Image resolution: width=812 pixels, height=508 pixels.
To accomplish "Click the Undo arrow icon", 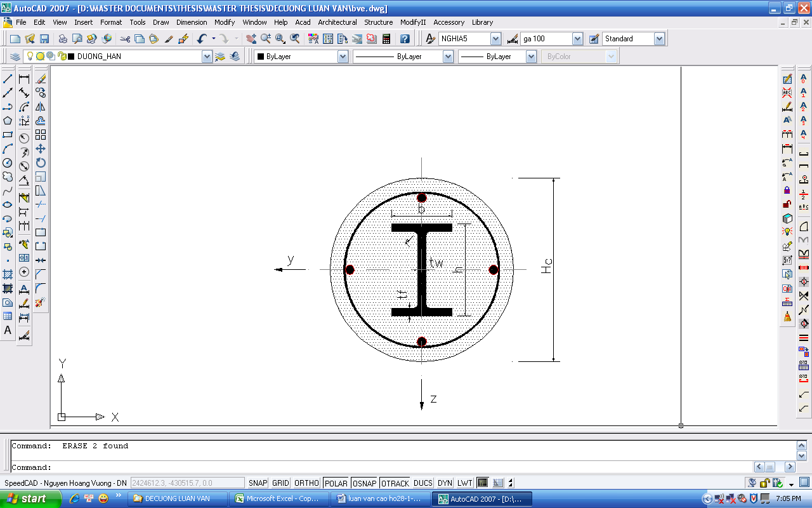I will coord(202,39).
